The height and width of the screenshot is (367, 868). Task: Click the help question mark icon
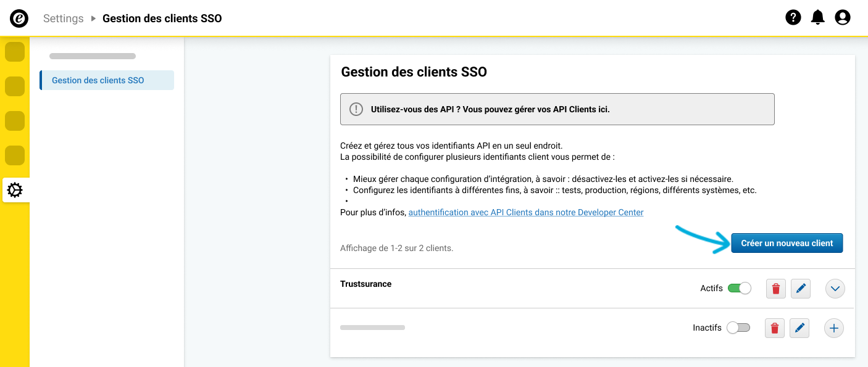(793, 18)
